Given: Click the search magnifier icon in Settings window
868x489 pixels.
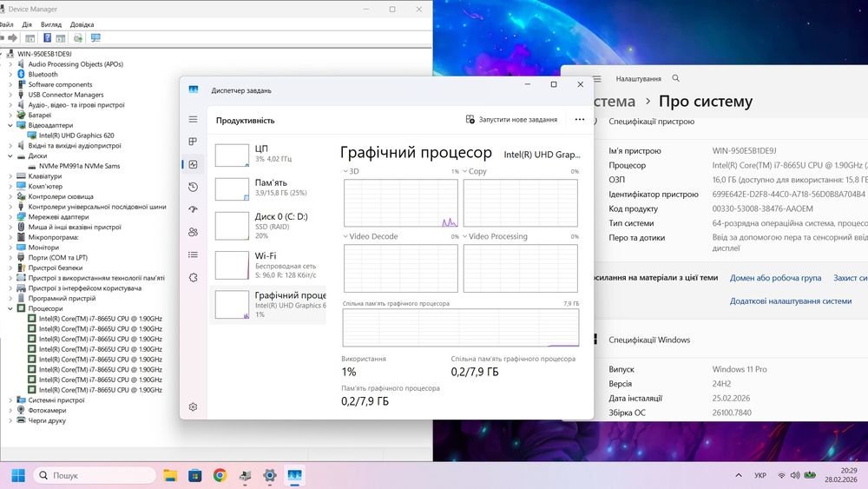Looking at the screenshot, I should click(x=676, y=79).
